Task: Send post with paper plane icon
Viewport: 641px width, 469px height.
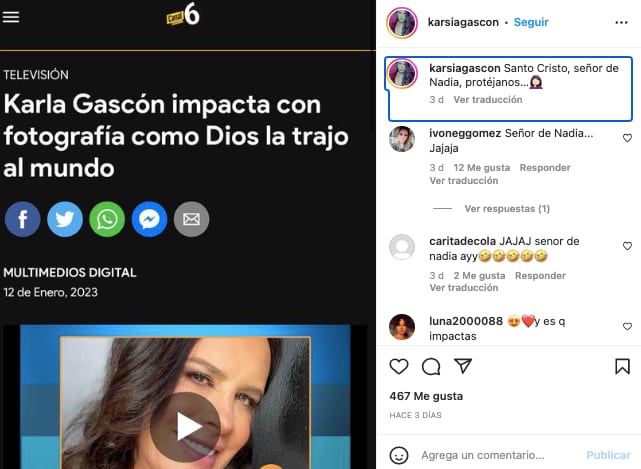Action: tap(463, 366)
